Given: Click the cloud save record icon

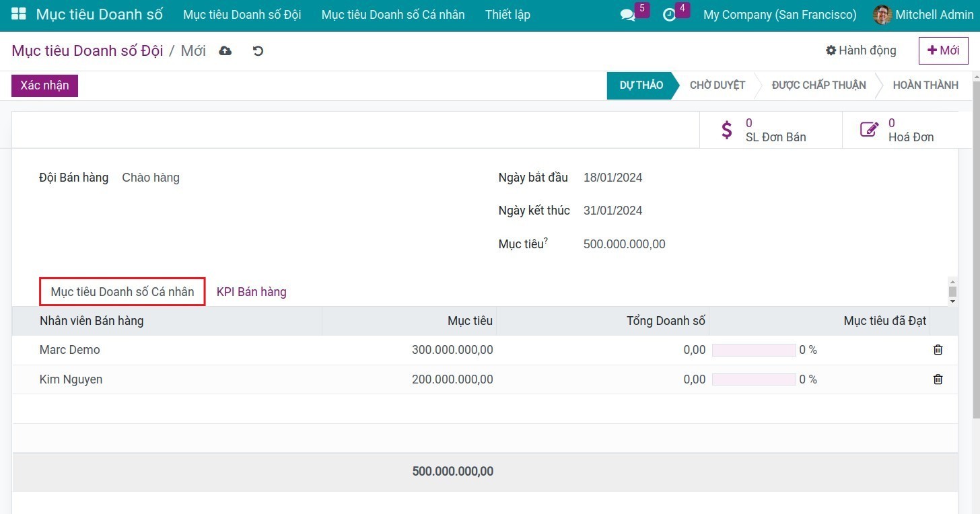Looking at the screenshot, I should tap(225, 51).
